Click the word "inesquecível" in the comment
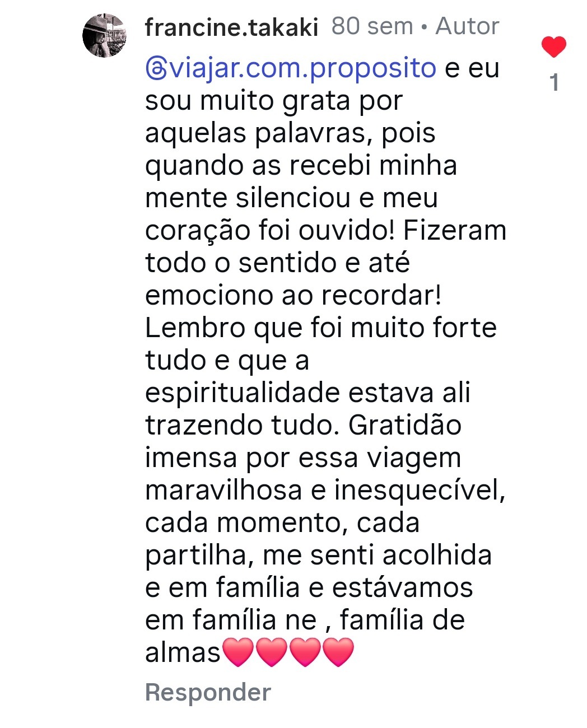The width and height of the screenshot is (587, 728). pos(420,490)
